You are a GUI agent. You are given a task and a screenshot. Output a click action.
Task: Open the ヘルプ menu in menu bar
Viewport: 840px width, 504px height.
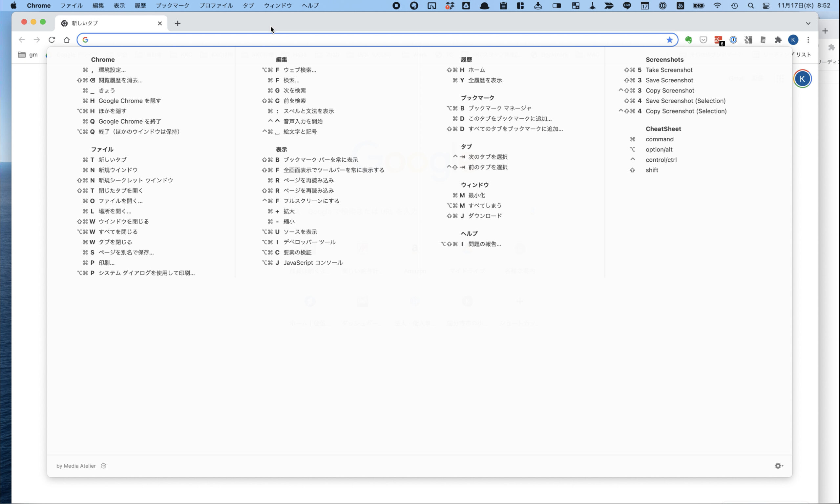pos(310,6)
